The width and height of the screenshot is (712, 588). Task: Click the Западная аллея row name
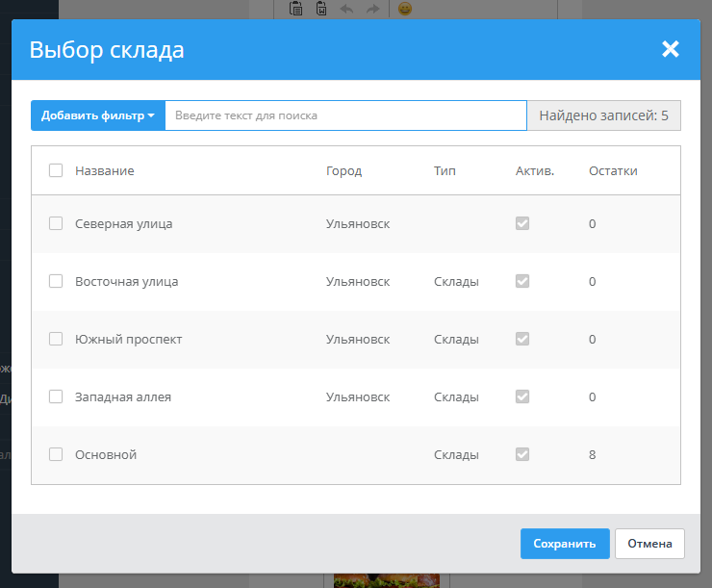coord(123,396)
